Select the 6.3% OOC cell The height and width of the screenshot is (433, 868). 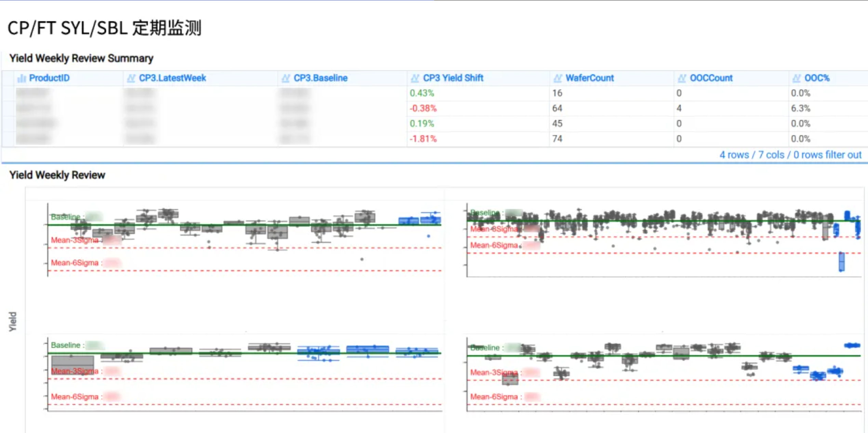(x=800, y=109)
